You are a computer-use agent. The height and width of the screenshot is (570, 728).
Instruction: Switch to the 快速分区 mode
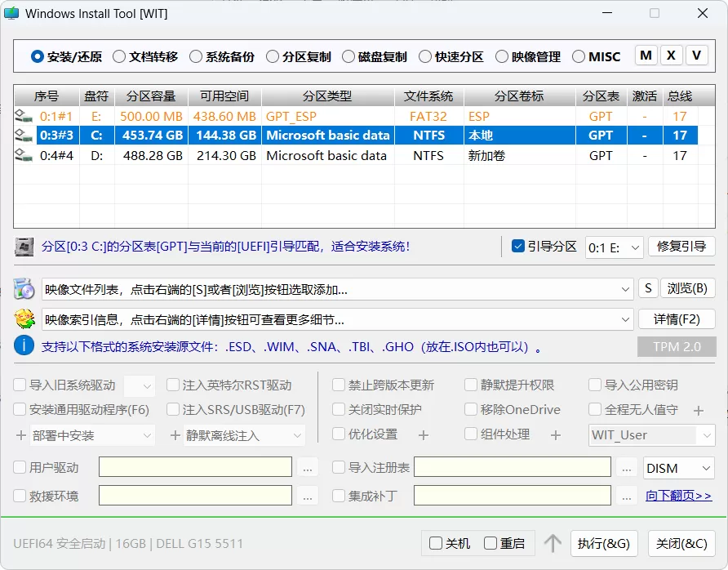[x=425, y=55]
